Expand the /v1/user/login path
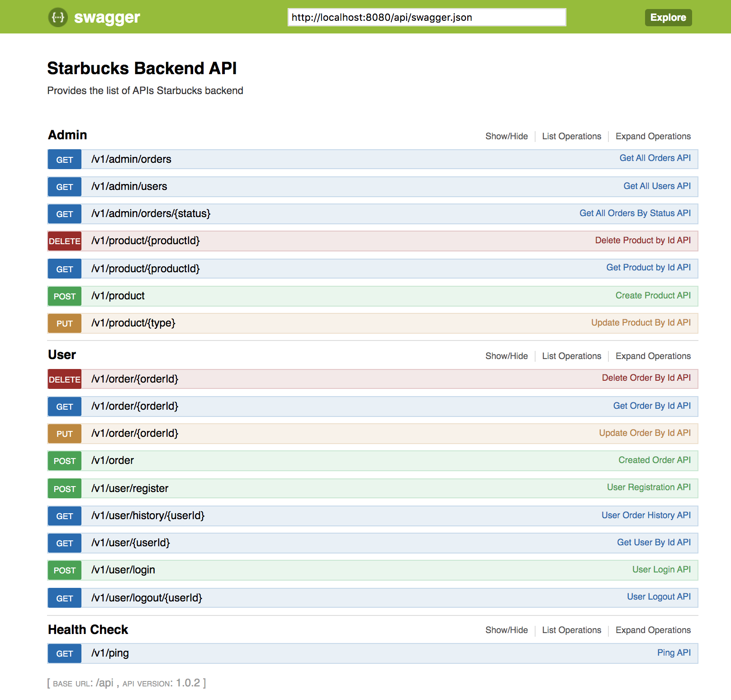The width and height of the screenshot is (731, 700). click(x=123, y=570)
